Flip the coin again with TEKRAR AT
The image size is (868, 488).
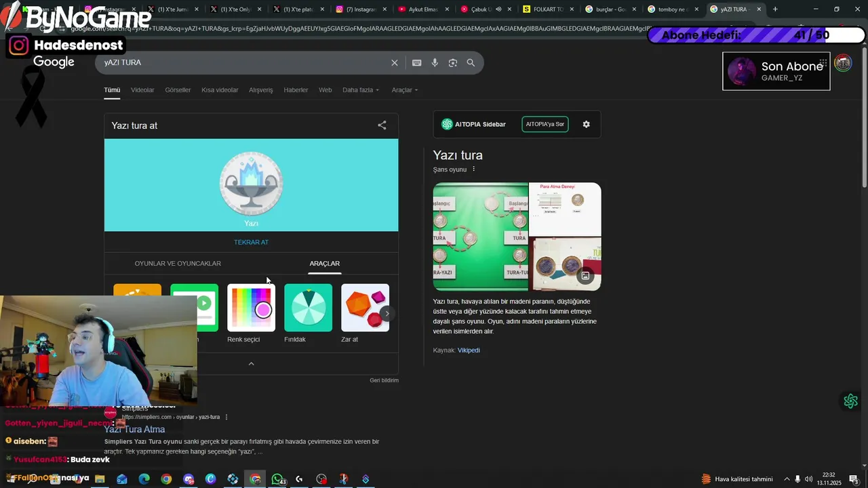[251, 242]
